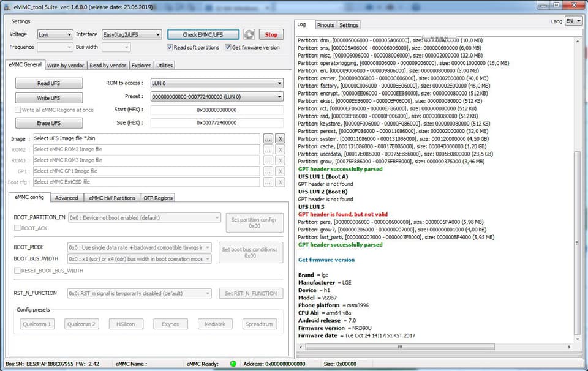Toggle Read soft partitions checkbox
588x371 pixels.
coord(170,47)
